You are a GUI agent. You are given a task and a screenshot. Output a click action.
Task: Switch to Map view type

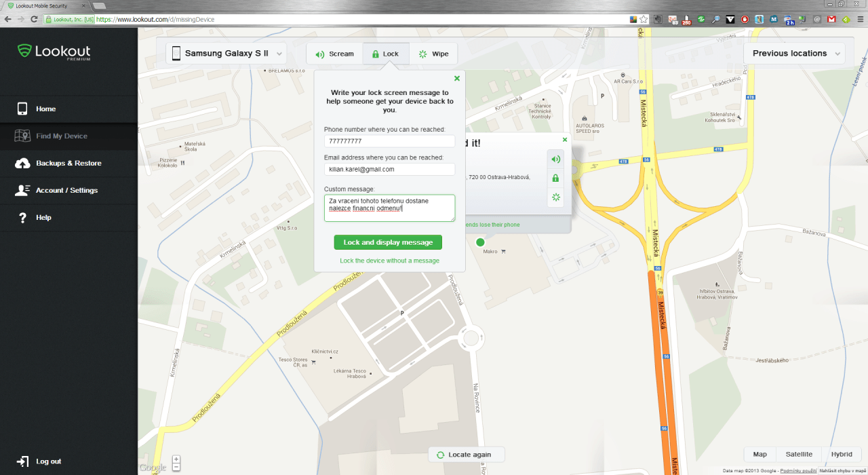click(759, 455)
